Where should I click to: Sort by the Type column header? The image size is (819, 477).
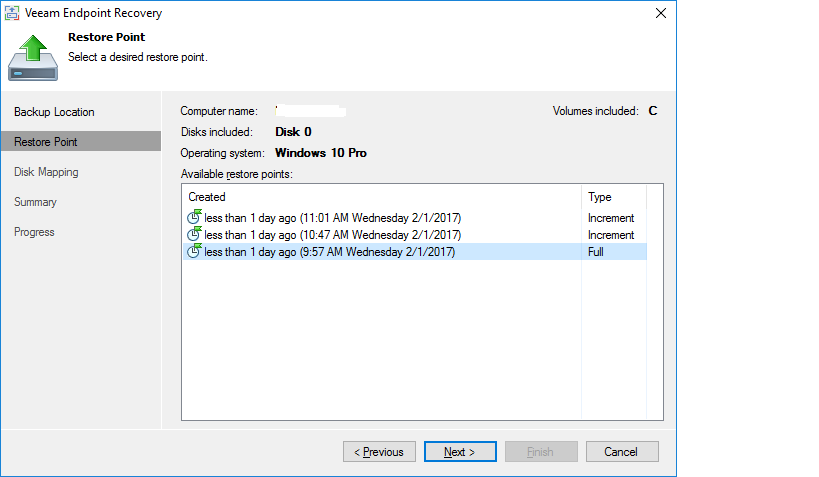(613, 197)
